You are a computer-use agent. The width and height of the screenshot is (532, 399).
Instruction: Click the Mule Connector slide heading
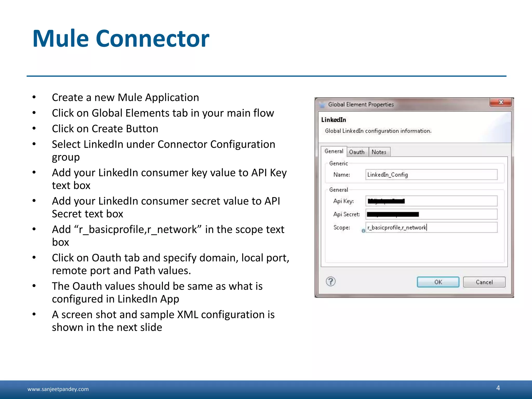point(121,38)
